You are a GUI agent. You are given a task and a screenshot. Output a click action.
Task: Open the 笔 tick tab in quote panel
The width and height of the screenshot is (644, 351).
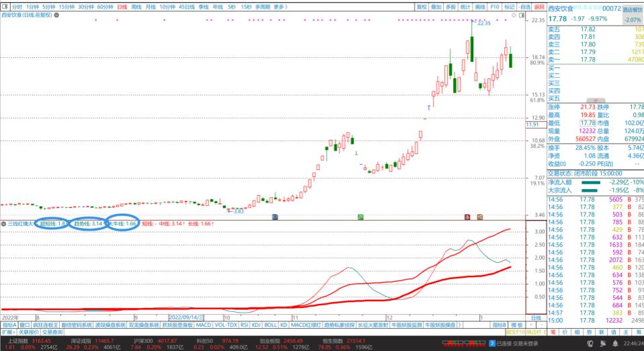pyautogui.click(x=553, y=332)
